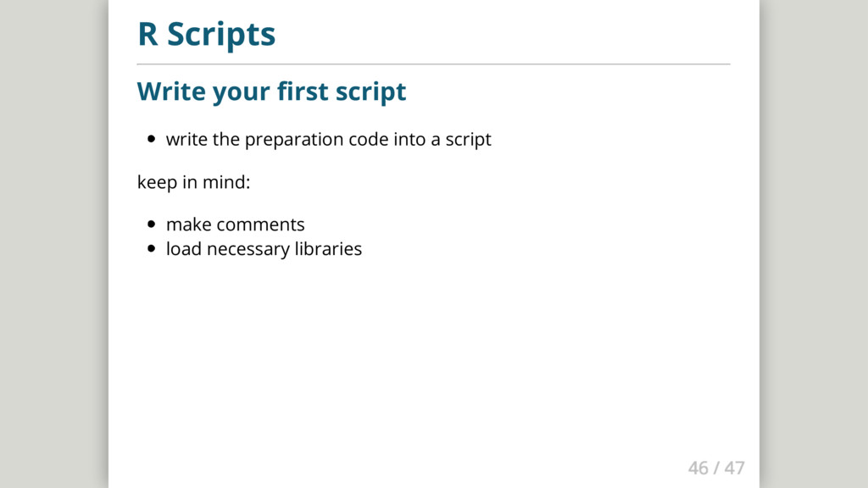
Task: Click the number '46' in slide counter
Action: coord(698,468)
